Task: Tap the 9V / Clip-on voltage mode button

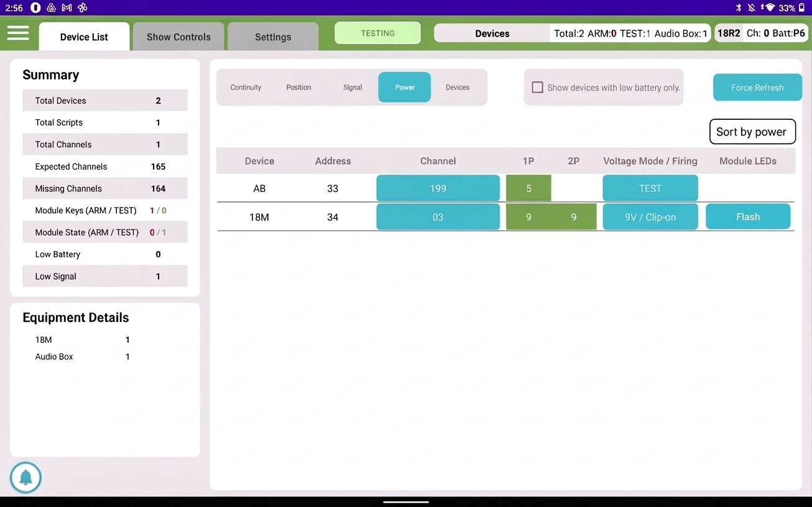Action: point(650,216)
